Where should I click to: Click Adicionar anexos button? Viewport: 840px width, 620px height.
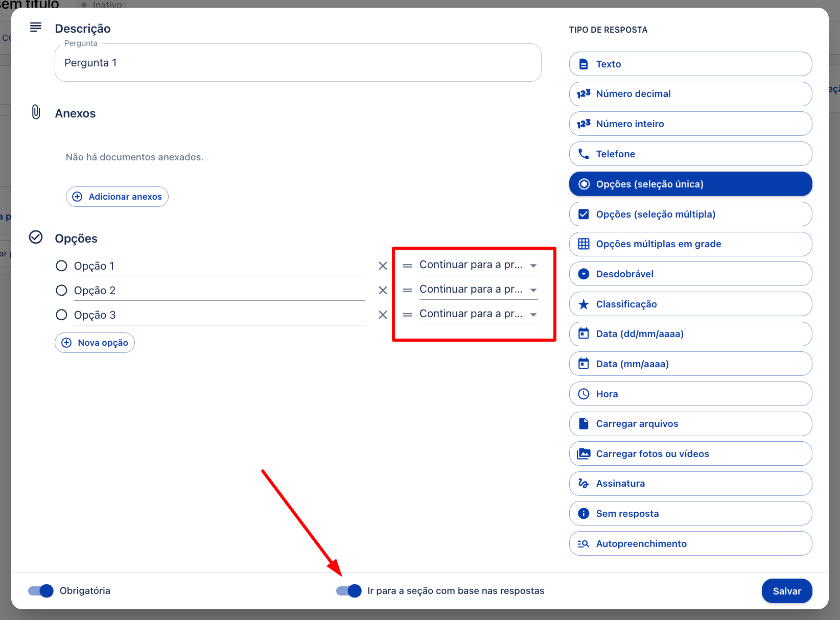pos(117,197)
